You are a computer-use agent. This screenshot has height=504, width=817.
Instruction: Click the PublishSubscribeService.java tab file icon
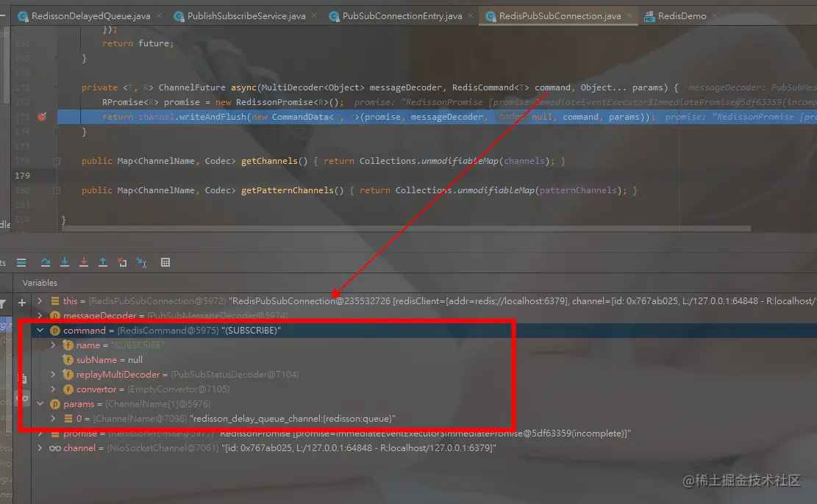point(179,17)
